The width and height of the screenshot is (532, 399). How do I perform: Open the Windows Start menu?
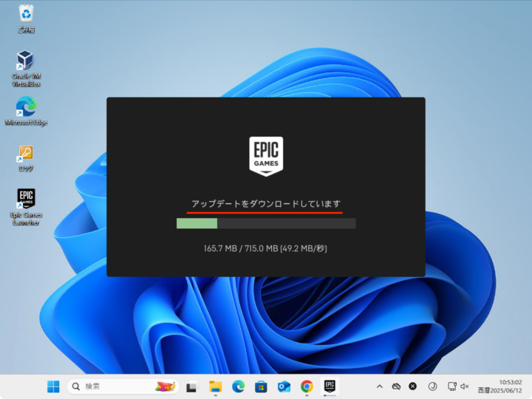pos(53,386)
